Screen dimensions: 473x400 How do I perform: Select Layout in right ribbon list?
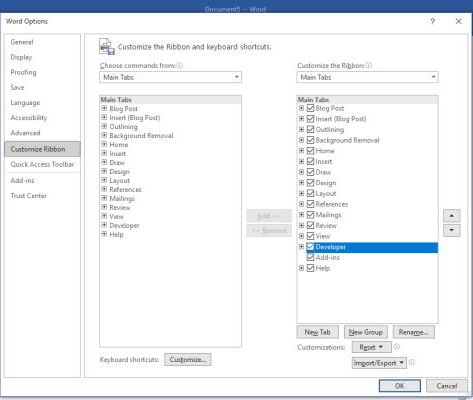coord(326,193)
